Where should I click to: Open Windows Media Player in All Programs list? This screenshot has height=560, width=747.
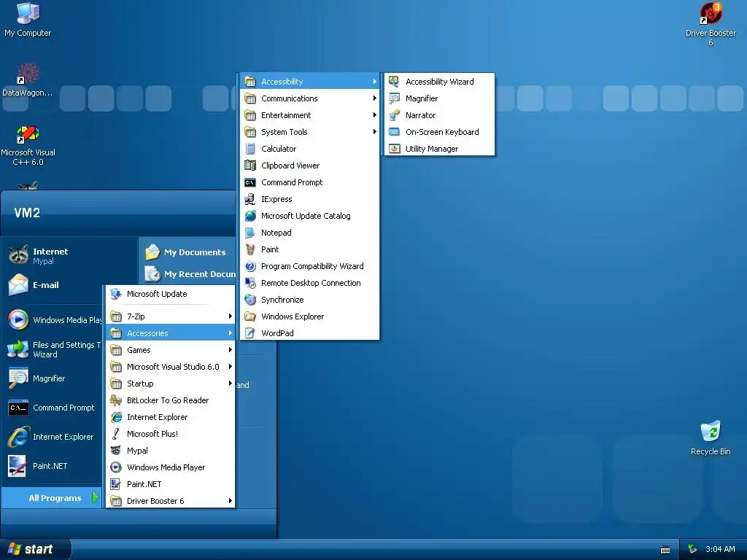(x=171, y=467)
